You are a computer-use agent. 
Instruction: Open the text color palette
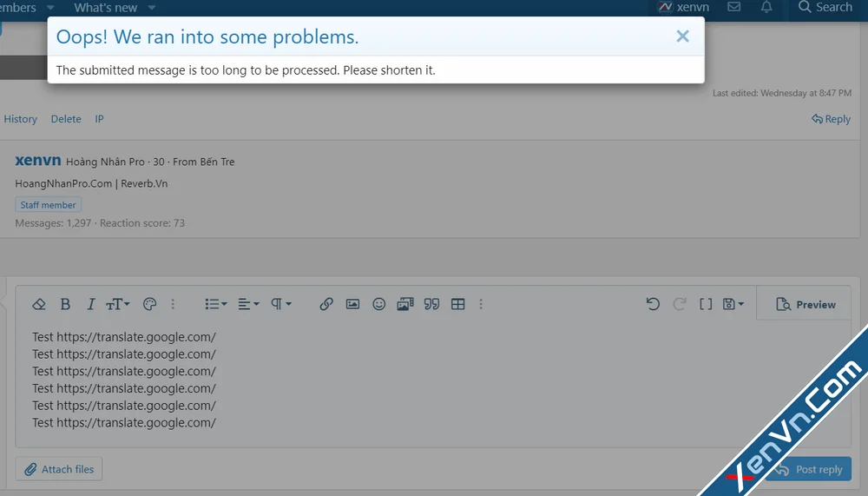[149, 304]
